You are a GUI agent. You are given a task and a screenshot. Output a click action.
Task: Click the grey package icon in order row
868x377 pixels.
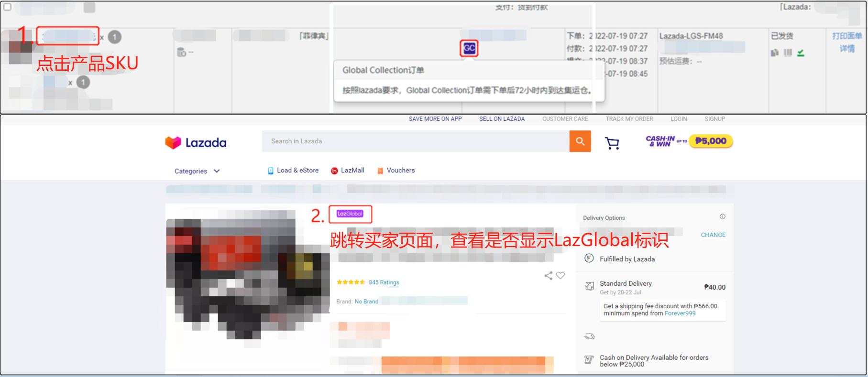(x=181, y=52)
